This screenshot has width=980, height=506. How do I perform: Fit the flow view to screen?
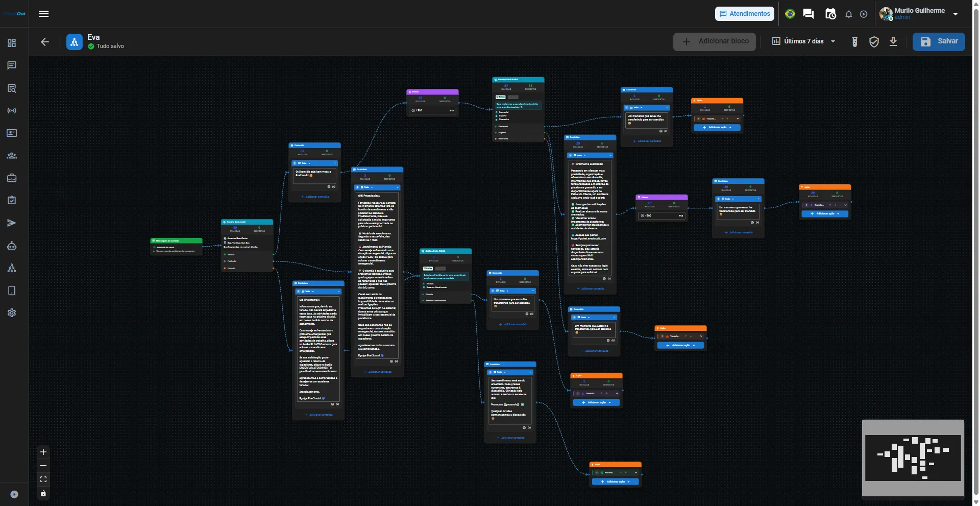43,479
